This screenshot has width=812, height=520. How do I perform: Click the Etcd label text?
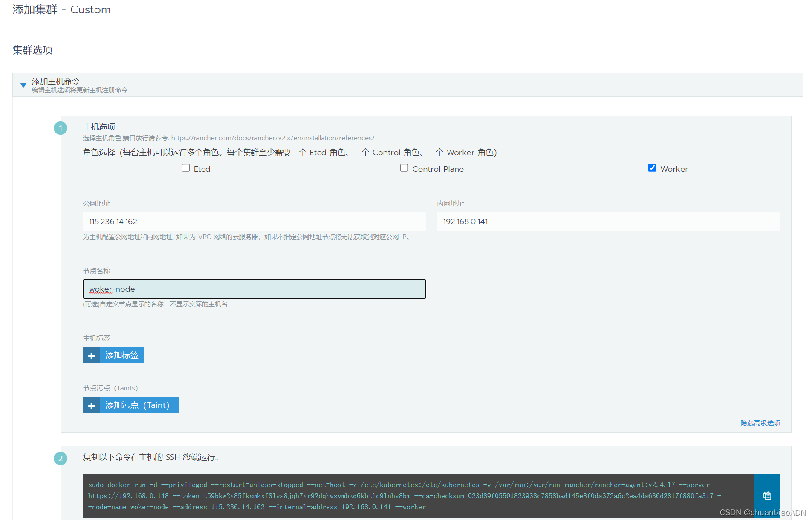(202, 169)
